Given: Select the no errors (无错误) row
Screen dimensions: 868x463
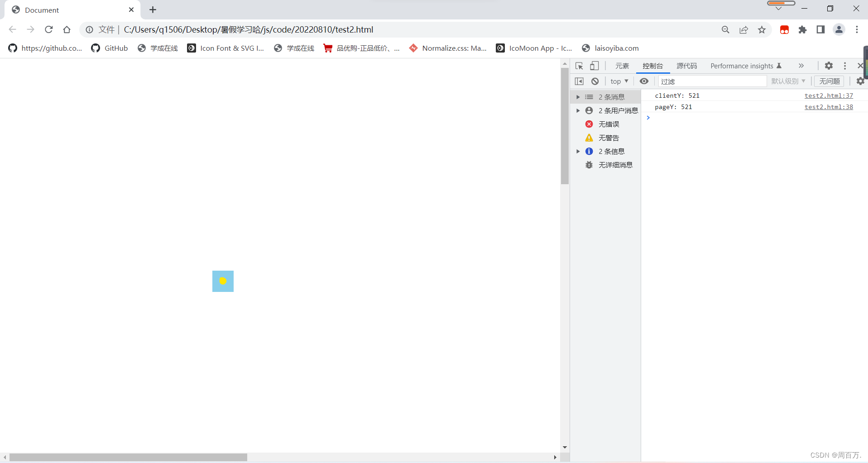Looking at the screenshot, I should click(x=605, y=124).
